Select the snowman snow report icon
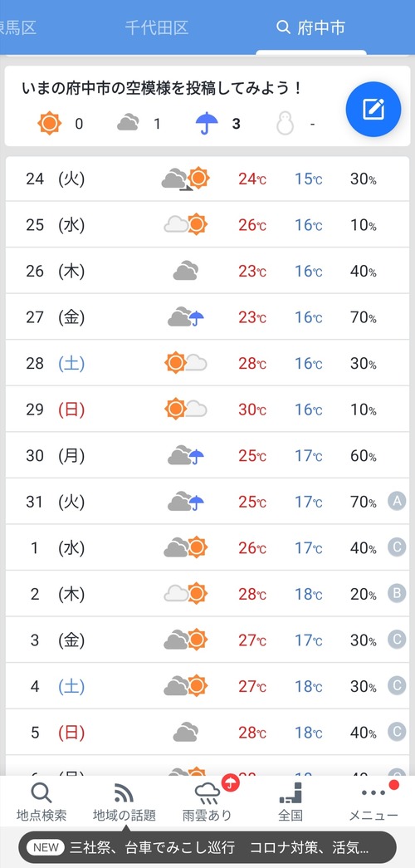415x868 pixels. [285, 123]
